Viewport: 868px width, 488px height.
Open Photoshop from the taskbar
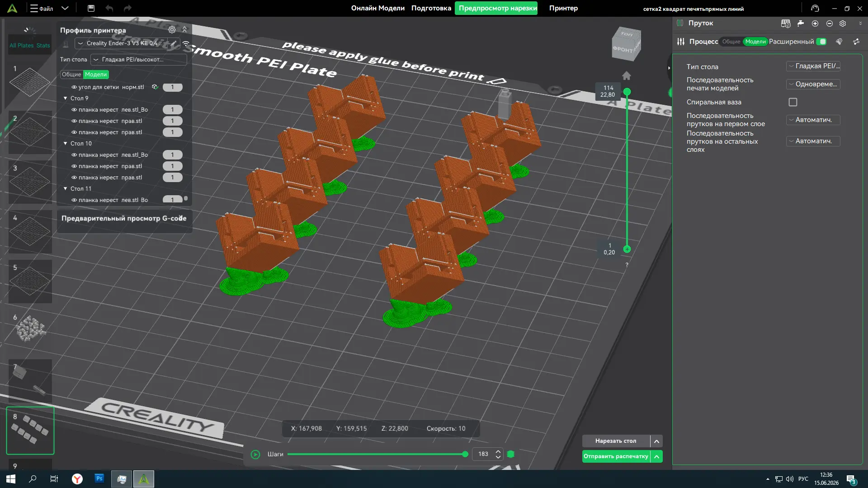coord(99,479)
